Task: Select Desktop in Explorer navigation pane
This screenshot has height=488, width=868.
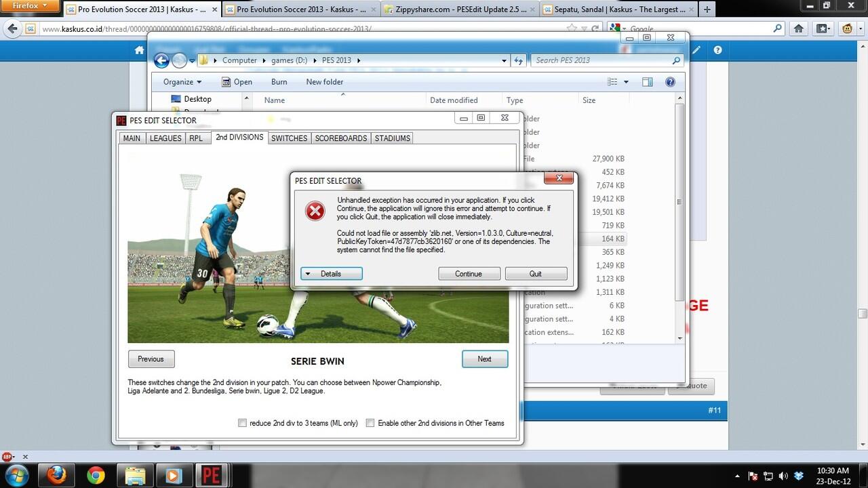Action: tap(197, 99)
